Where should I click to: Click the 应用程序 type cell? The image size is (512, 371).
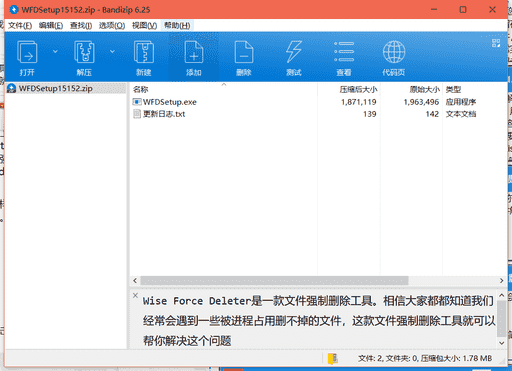click(x=461, y=102)
